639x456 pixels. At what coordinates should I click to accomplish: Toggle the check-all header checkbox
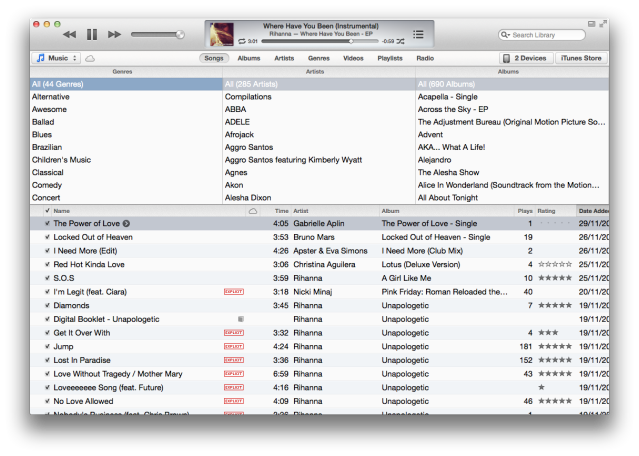coord(47,211)
